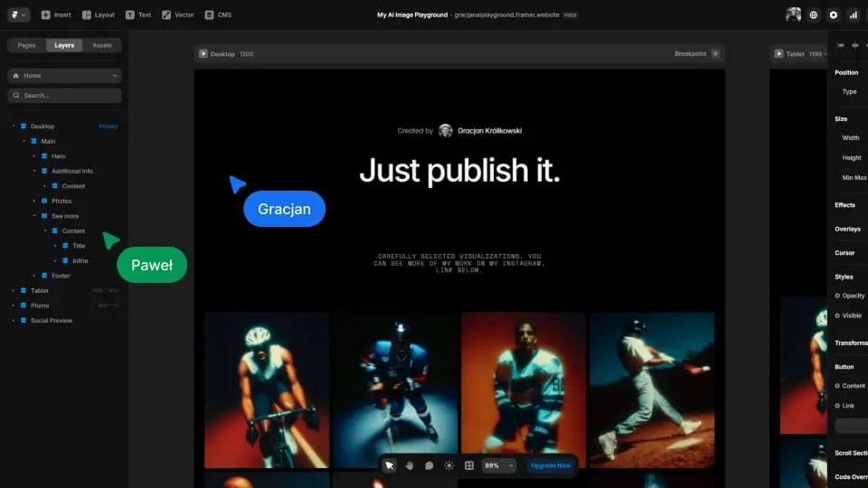Click the preview play circle icon

click(833, 15)
